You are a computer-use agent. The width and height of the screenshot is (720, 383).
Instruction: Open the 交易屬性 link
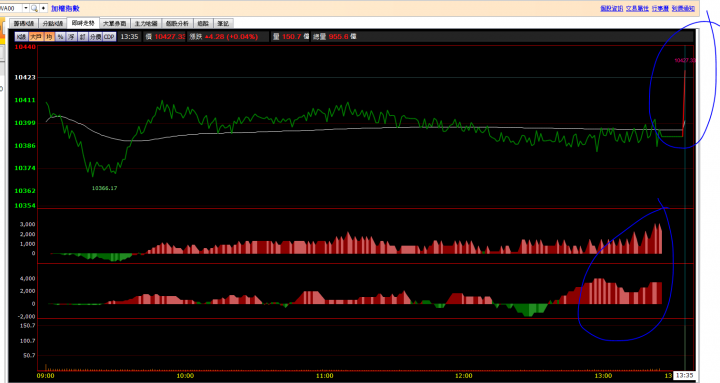click(x=637, y=8)
